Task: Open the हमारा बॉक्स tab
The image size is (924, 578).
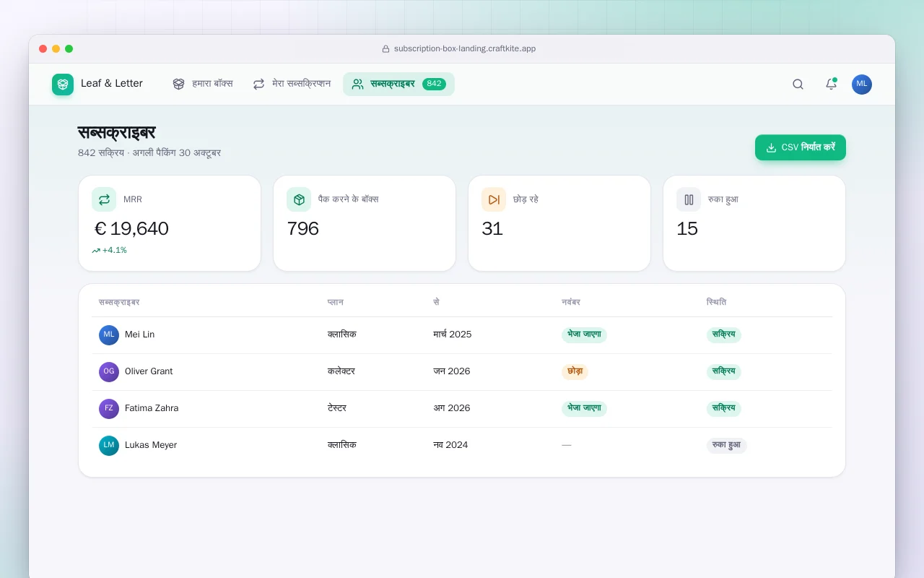Action: click(x=203, y=84)
